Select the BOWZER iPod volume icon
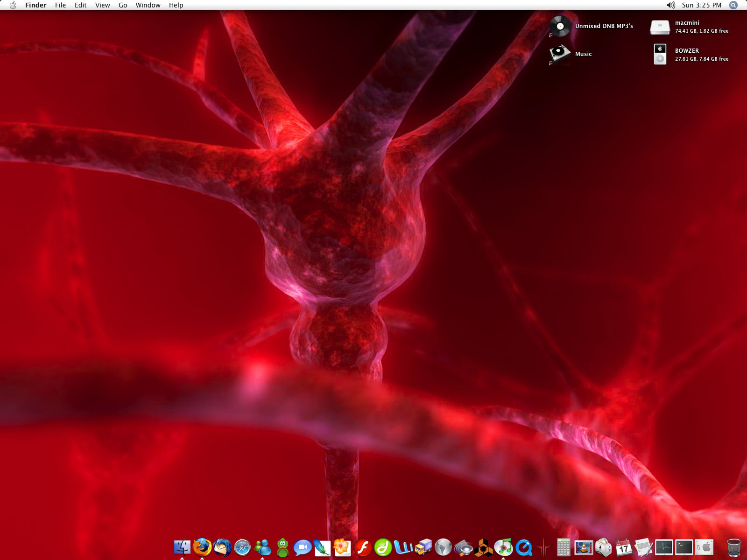747x560 pixels. pos(660,55)
